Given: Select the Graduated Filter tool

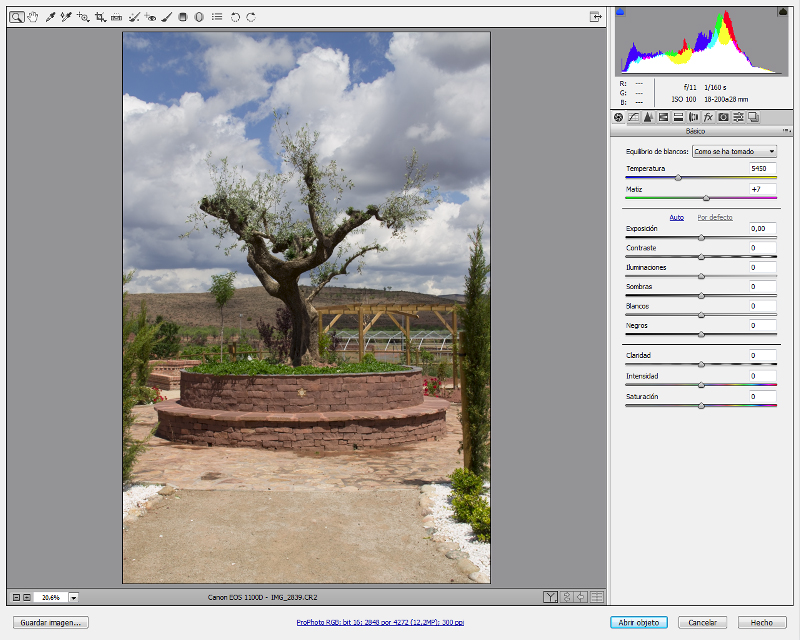Looking at the screenshot, I should click(183, 17).
